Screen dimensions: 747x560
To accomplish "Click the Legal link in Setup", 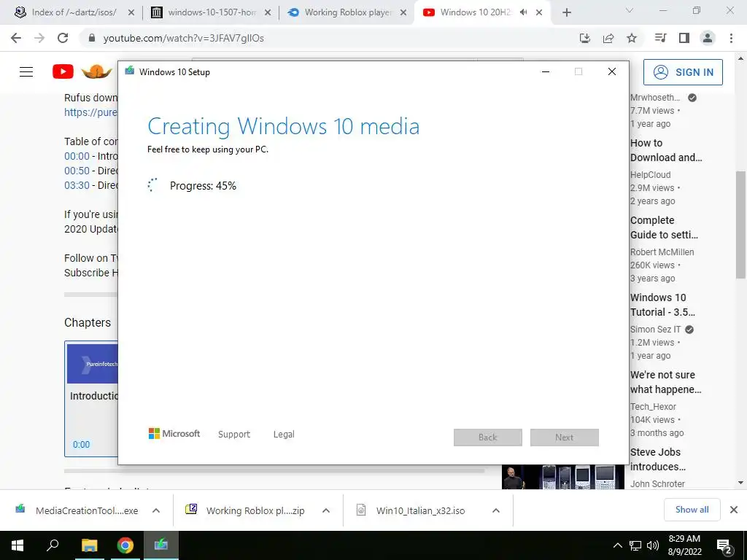I will 284,435.
